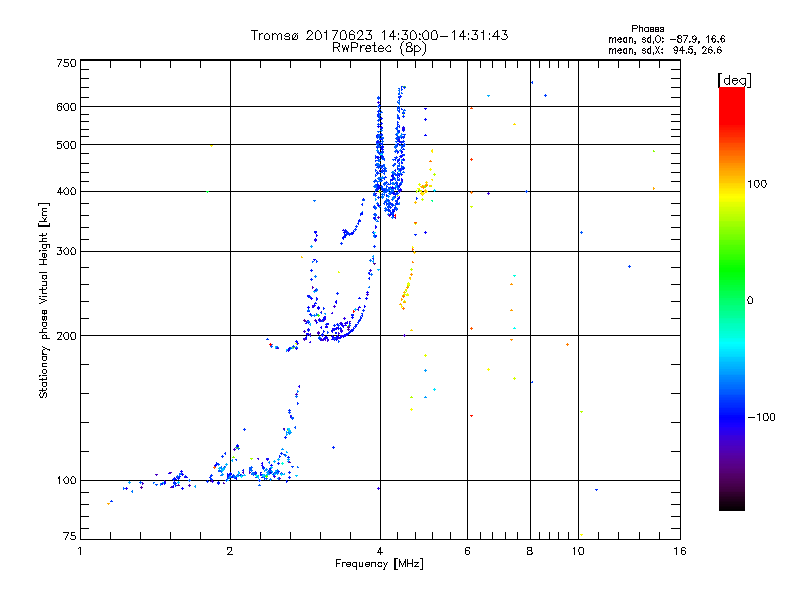The image size is (800, 600).
Task: Click the x-axis tick label 8
Action: click(x=530, y=551)
